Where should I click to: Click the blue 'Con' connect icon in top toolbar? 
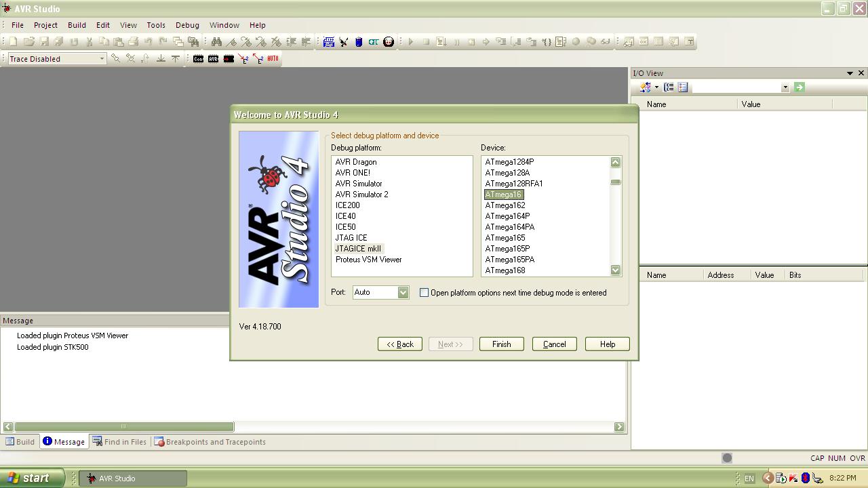pos(329,41)
